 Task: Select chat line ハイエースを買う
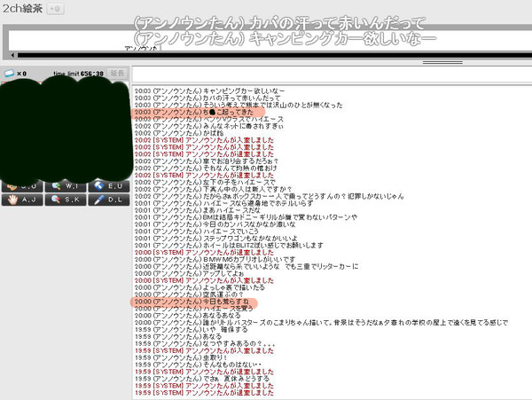tap(193, 309)
